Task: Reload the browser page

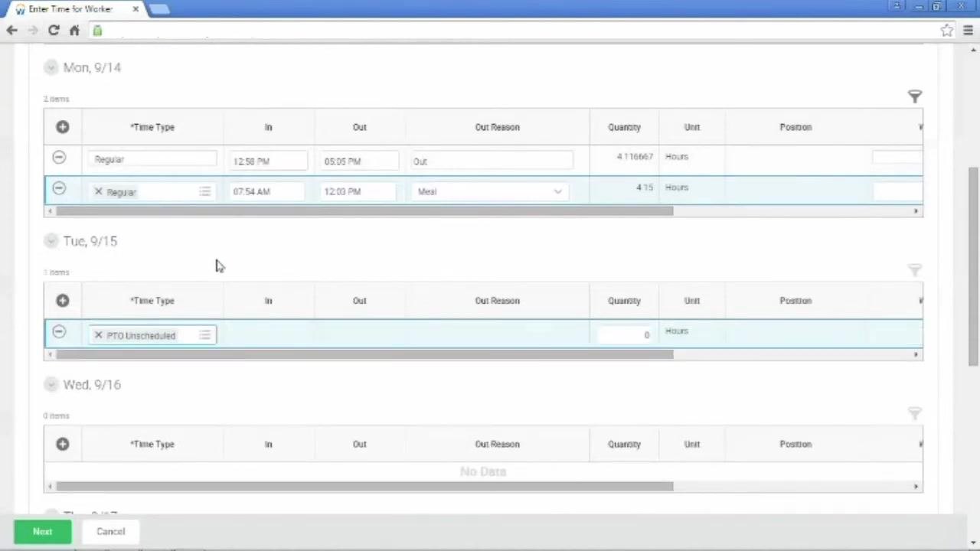Action: click(x=54, y=31)
